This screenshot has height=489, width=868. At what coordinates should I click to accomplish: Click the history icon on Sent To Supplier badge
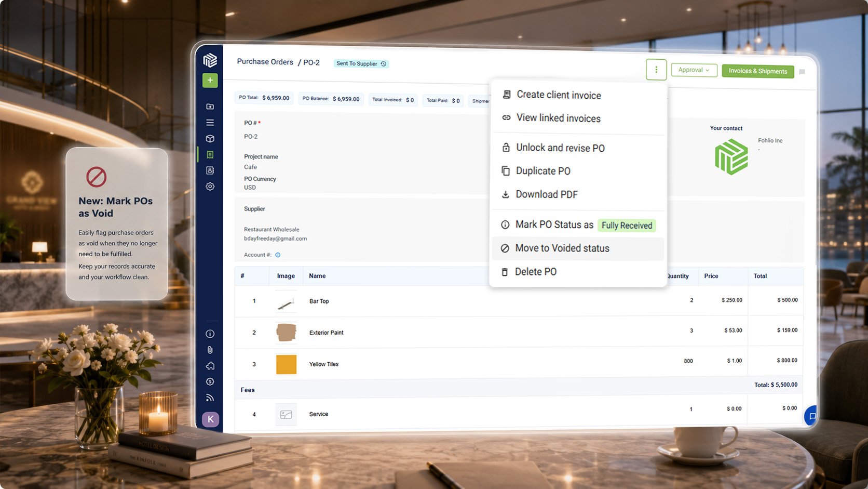pos(384,64)
